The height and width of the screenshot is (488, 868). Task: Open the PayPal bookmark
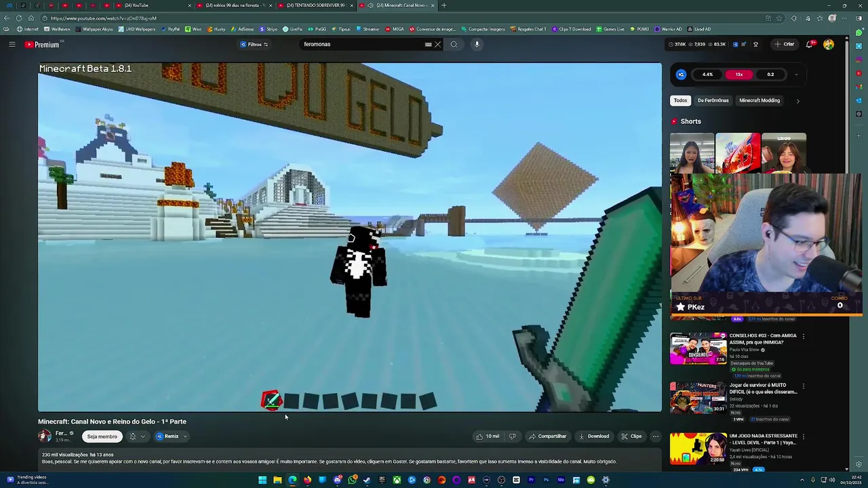pos(170,29)
